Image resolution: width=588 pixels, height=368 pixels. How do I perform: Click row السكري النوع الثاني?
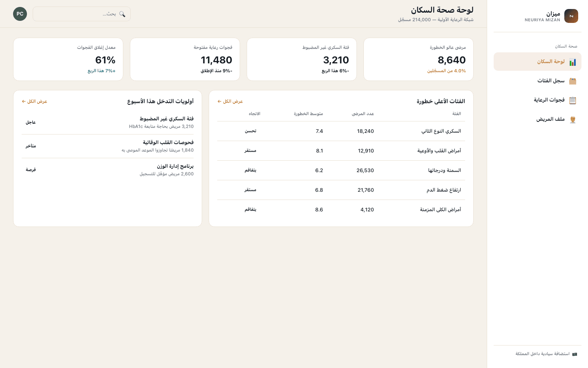point(341,131)
